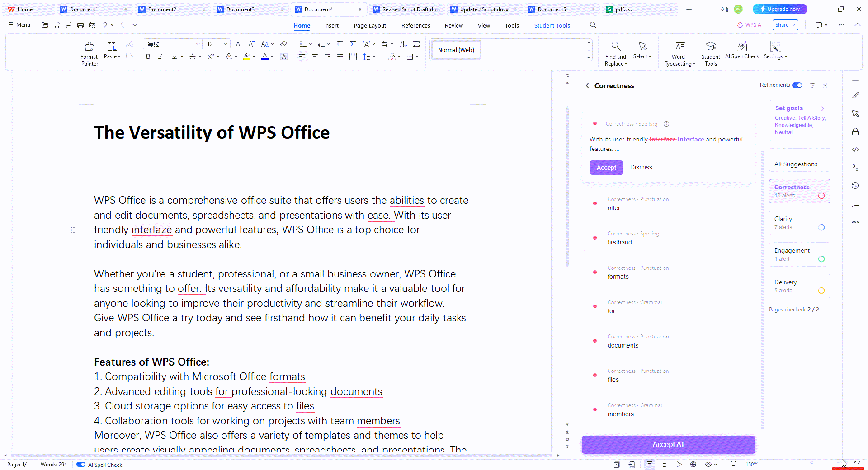Apply bold formatting
Screen dimensions: 868x470
[148, 56]
